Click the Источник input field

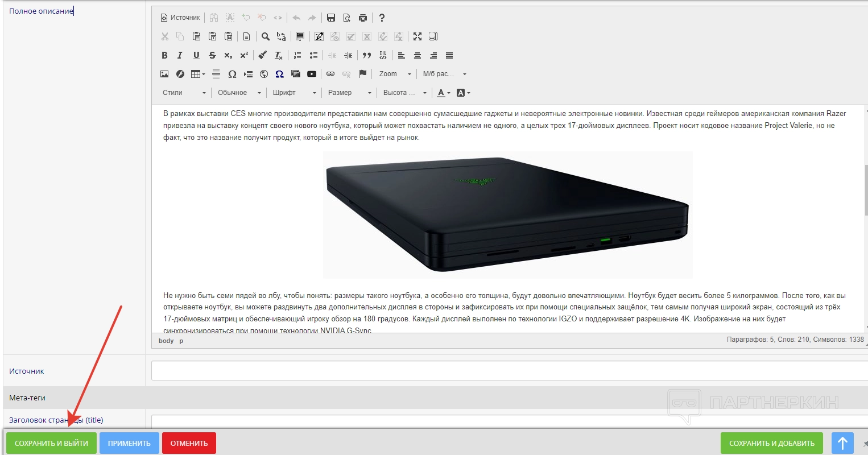[506, 371]
